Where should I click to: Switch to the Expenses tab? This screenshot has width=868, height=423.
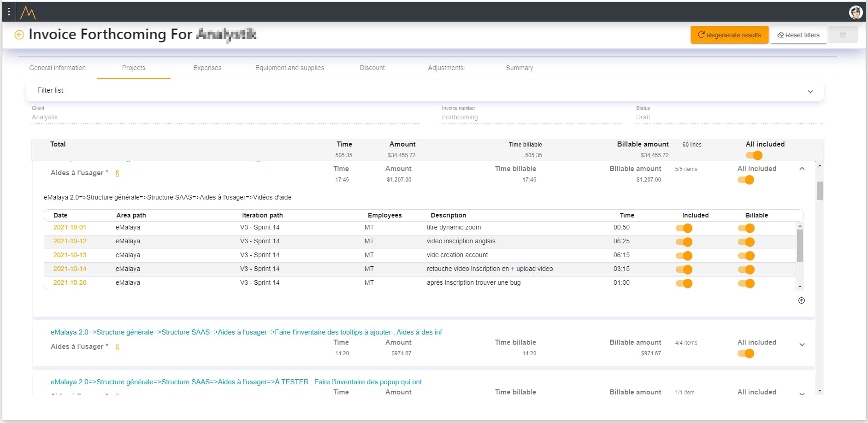point(207,68)
